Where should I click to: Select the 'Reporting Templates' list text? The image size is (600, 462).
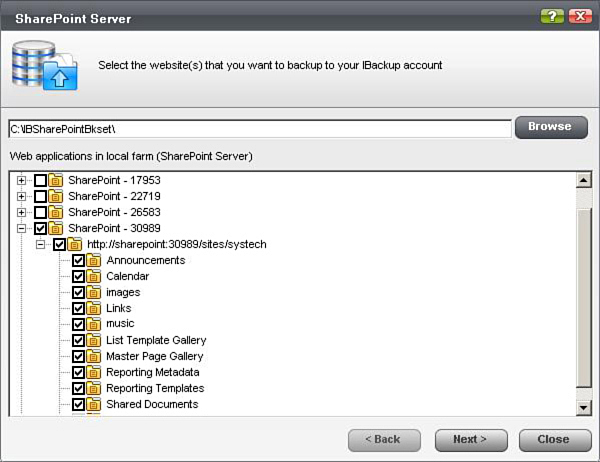155,388
